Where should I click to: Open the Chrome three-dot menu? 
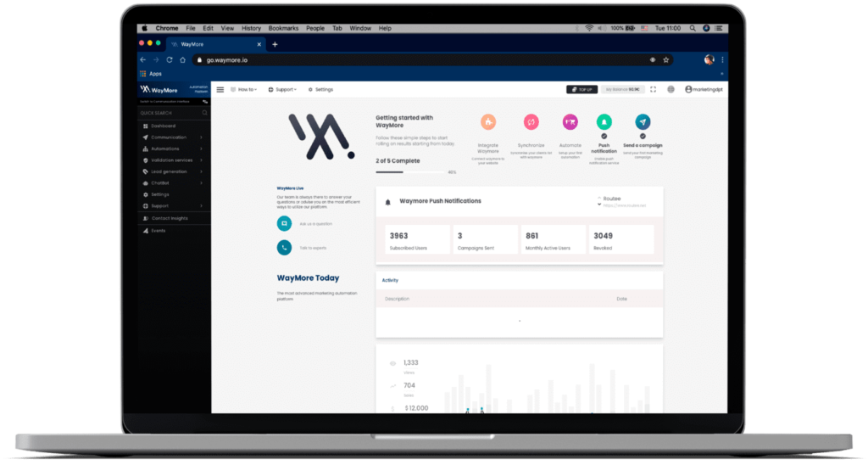722,60
